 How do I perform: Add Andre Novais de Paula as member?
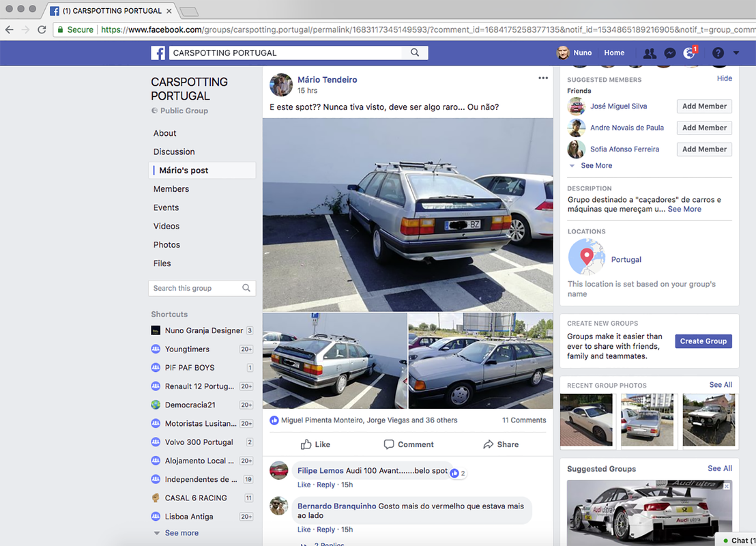coord(704,128)
